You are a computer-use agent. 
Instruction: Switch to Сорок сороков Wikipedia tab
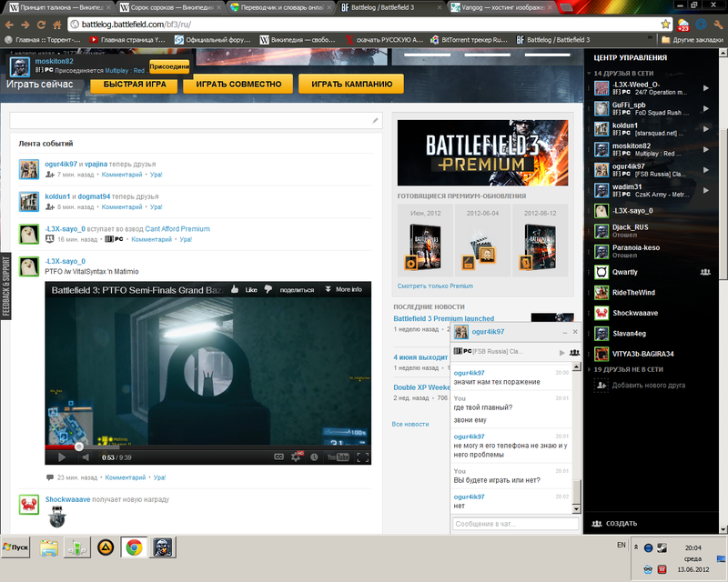(170, 7)
